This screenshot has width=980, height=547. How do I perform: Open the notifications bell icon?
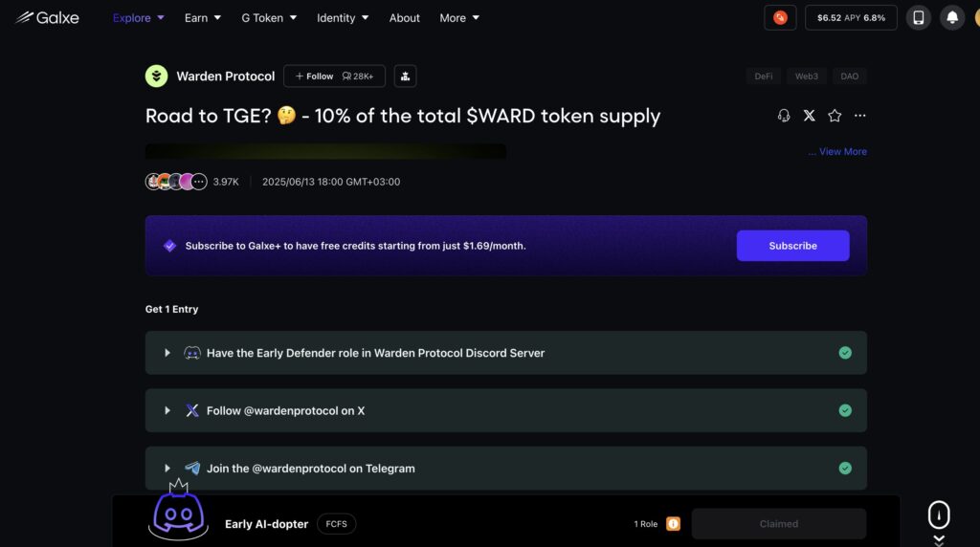pyautogui.click(x=952, y=17)
